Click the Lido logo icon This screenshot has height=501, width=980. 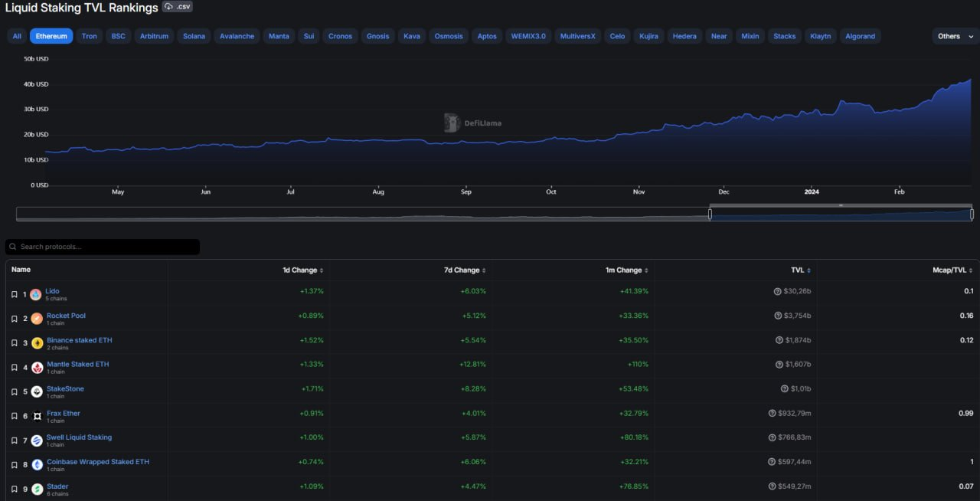pos(36,294)
